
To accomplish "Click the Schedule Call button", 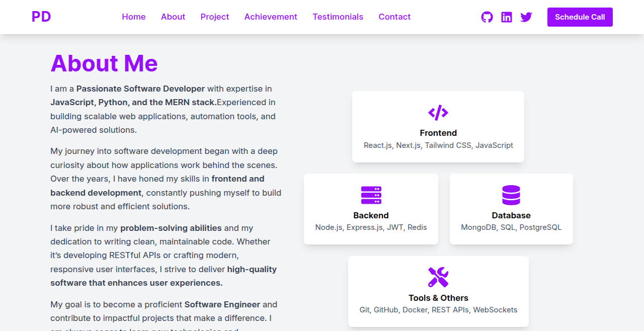I will tap(580, 17).
